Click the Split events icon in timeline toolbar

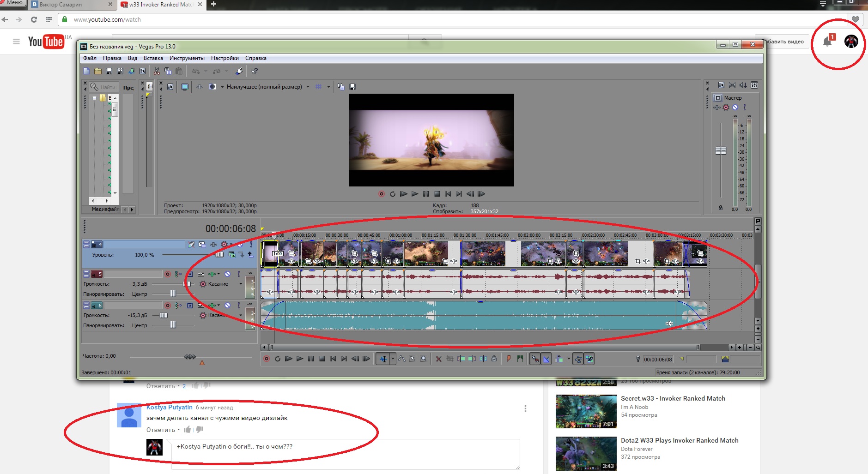[x=483, y=359]
